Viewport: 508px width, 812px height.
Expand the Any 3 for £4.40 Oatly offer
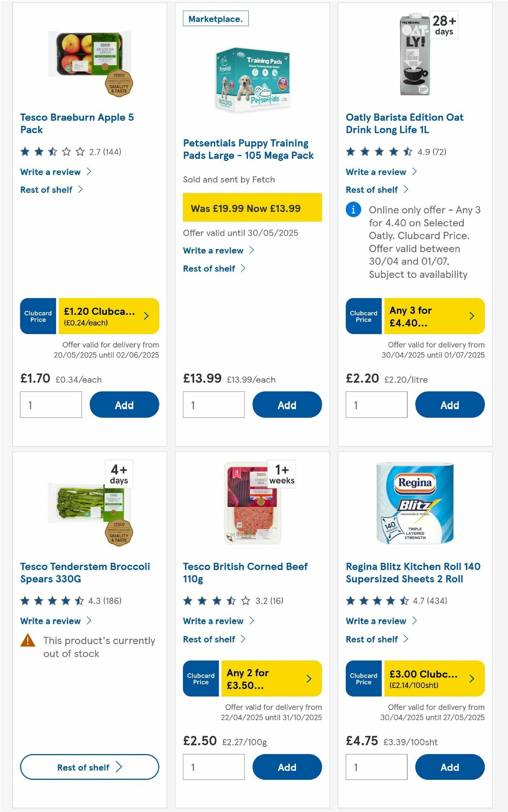point(472,316)
